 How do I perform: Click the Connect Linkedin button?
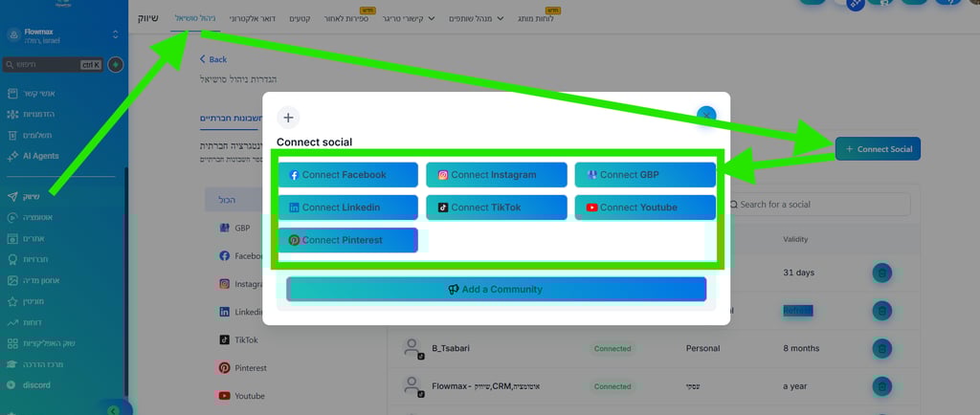tap(347, 207)
